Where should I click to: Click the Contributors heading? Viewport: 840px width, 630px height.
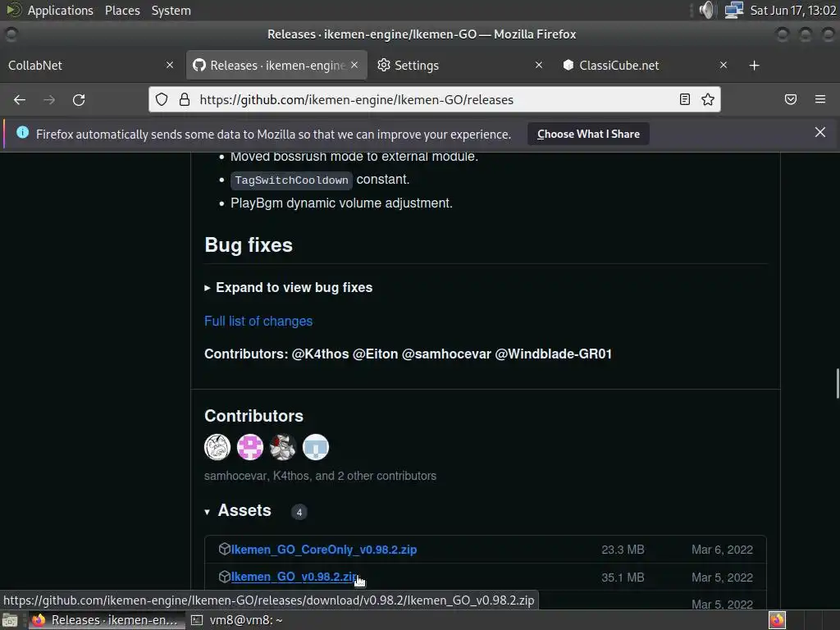[x=254, y=416]
